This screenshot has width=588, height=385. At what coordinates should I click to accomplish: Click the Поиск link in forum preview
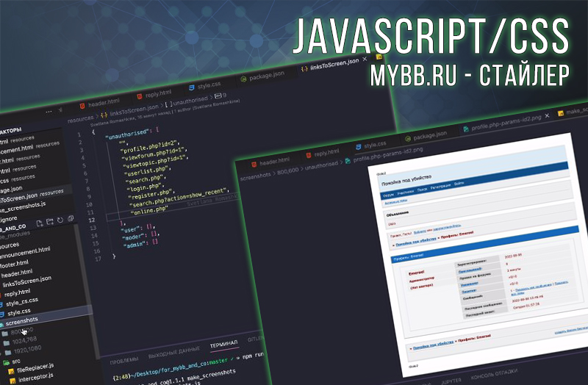click(422, 190)
